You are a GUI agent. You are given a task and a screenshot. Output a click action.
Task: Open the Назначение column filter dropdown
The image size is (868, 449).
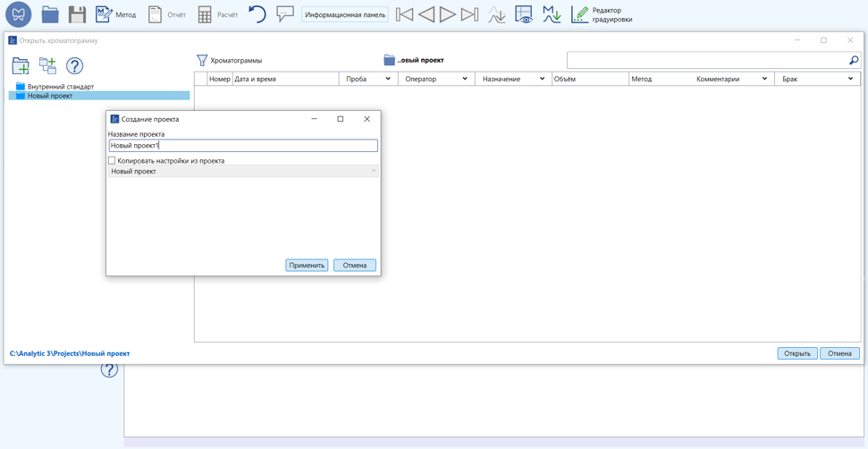(542, 79)
